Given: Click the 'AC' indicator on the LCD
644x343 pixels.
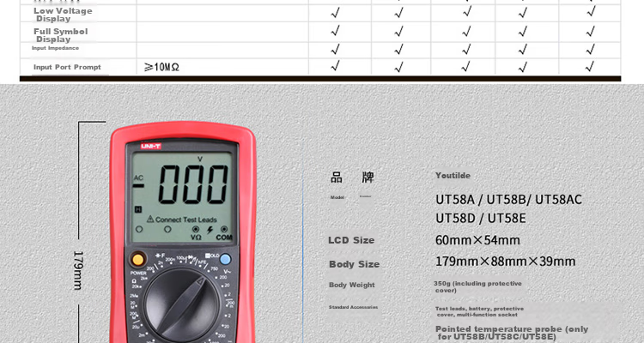Looking at the screenshot, I should [x=138, y=178].
